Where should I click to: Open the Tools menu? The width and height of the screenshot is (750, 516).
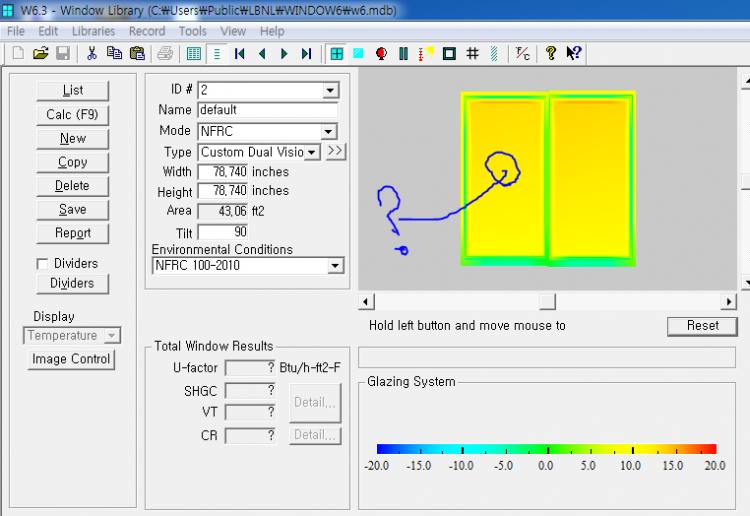coord(193,31)
